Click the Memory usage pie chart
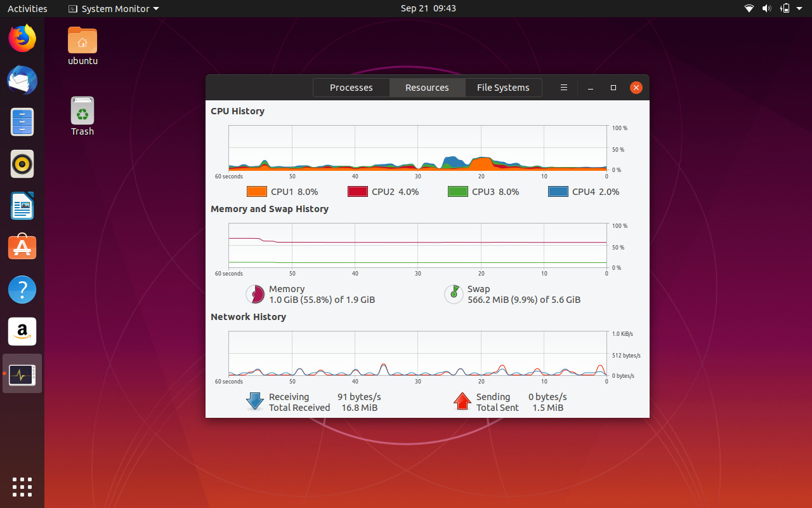Screen dimensions: 812x508 255,294
